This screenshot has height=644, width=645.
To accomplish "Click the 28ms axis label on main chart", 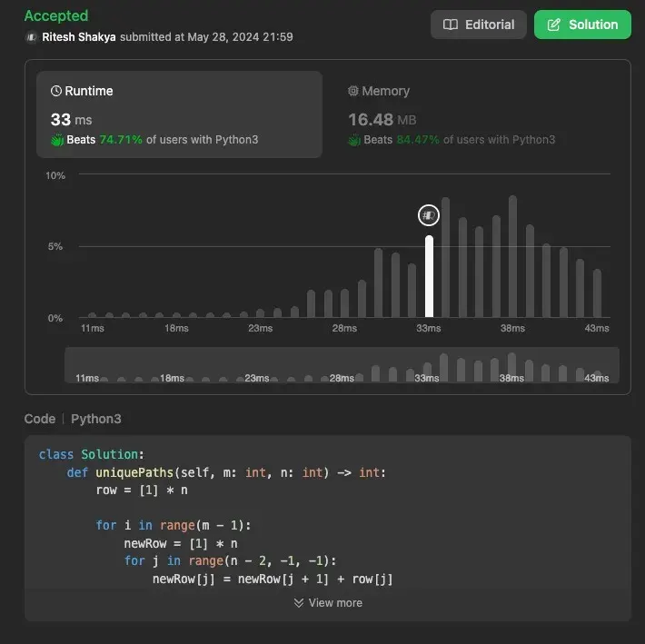I will (344, 328).
